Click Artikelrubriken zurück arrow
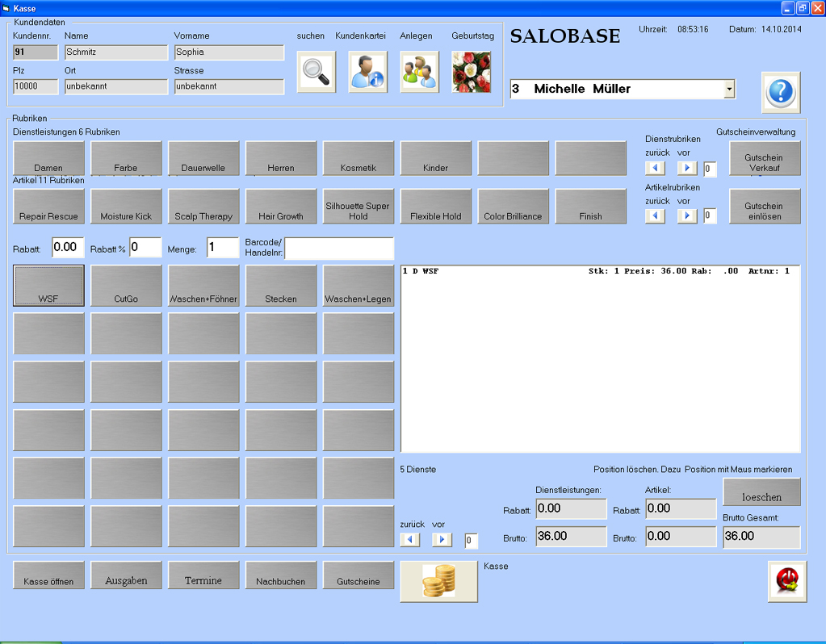 [656, 216]
